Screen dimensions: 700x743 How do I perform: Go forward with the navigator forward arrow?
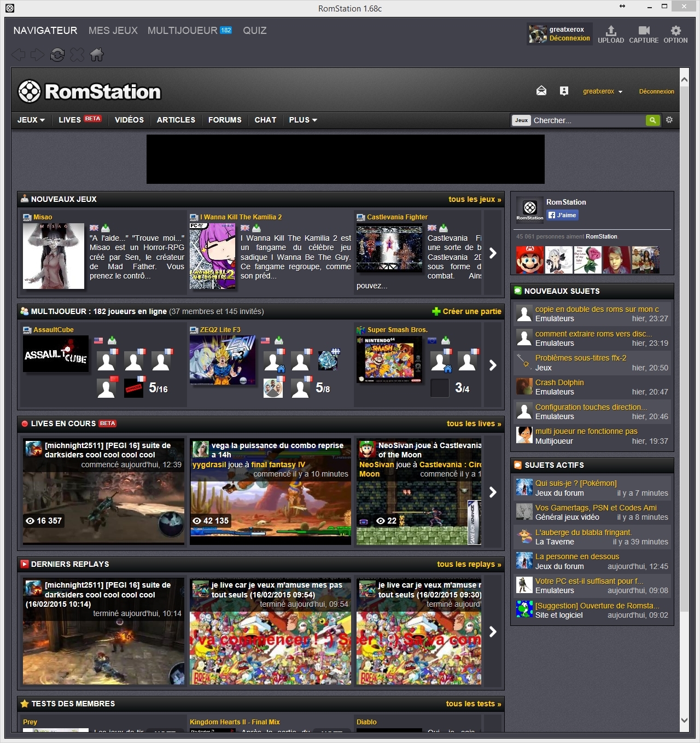38,55
